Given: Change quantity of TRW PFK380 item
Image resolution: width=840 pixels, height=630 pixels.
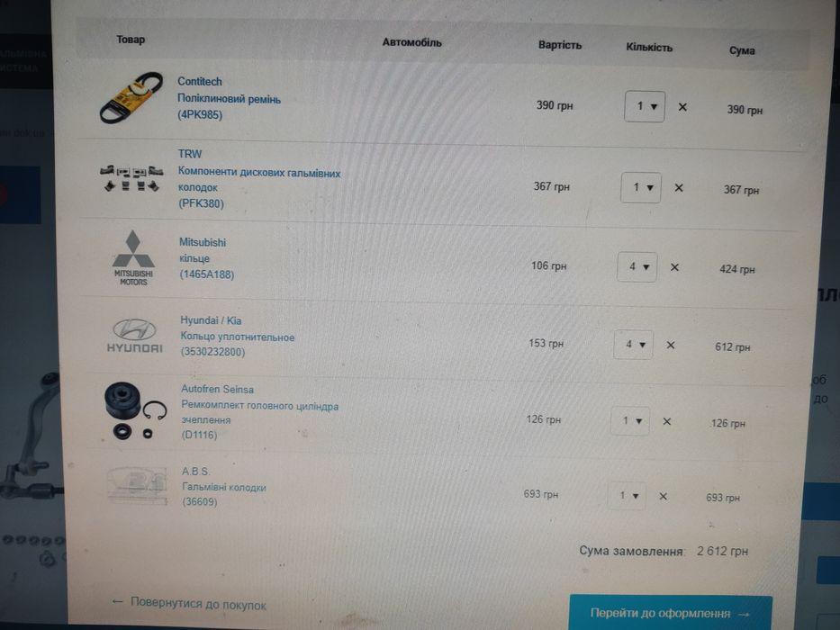Looking at the screenshot, I should pos(641,187).
